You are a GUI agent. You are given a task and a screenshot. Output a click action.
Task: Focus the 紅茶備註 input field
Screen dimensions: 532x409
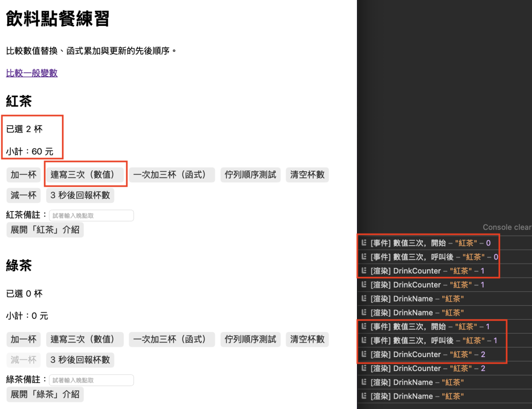[91, 215]
